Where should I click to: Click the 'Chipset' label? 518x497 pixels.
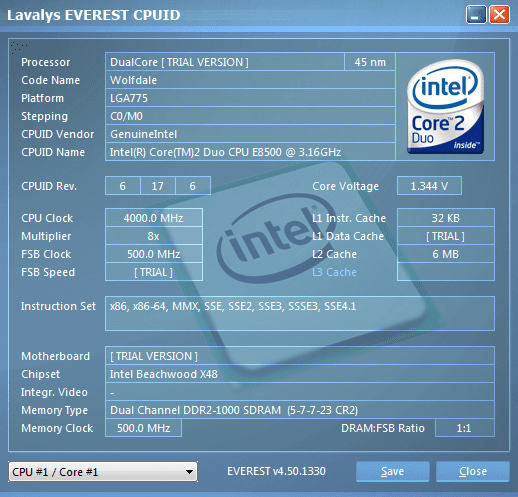click(x=41, y=374)
